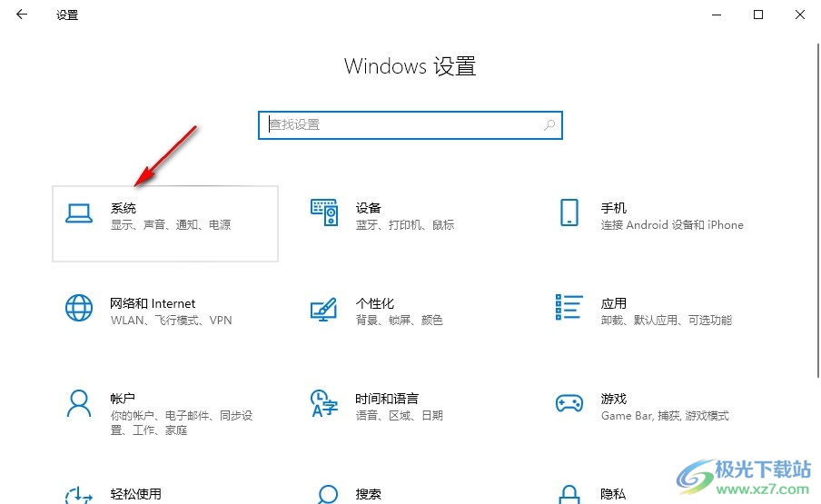
Task: Close the 设置 window
Action: [799, 15]
